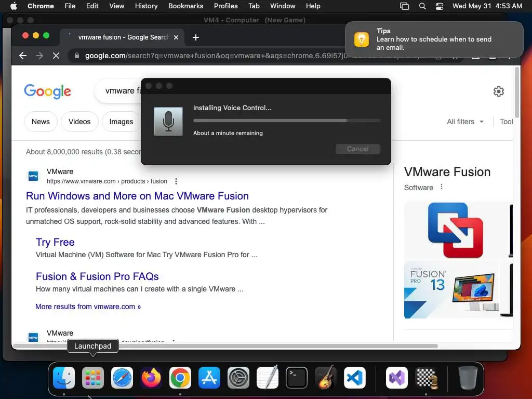Open the App Store dock icon
The width and height of the screenshot is (532, 399).
209,378
